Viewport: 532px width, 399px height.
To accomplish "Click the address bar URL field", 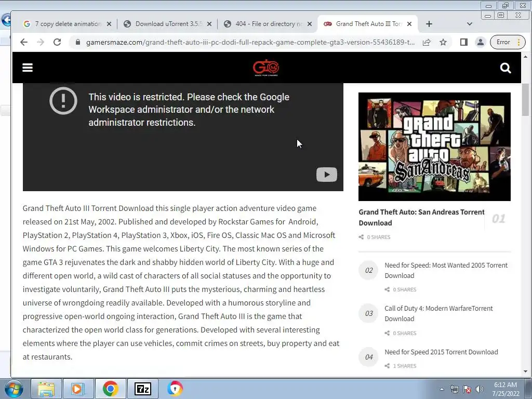I will click(250, 42).
